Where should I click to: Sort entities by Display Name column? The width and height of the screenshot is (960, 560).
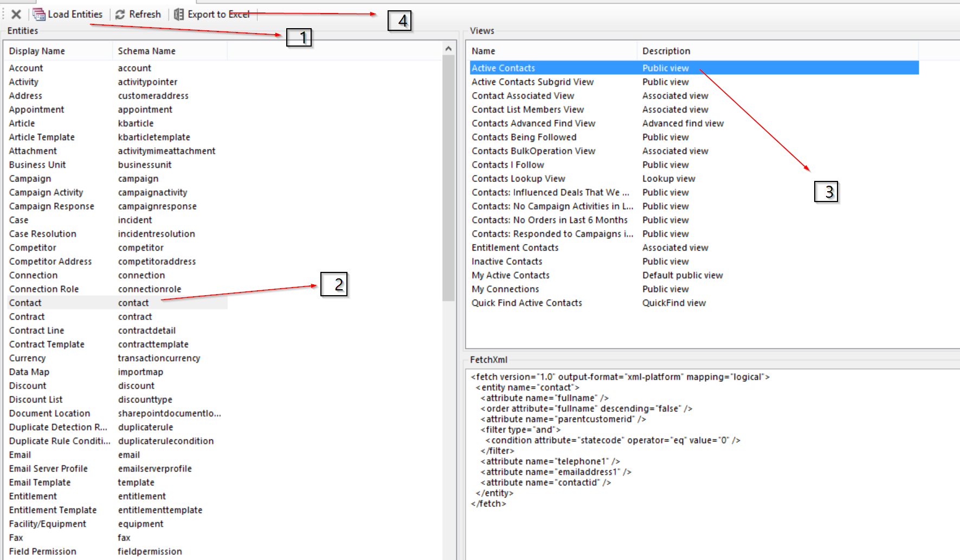(x=37, y=51)
